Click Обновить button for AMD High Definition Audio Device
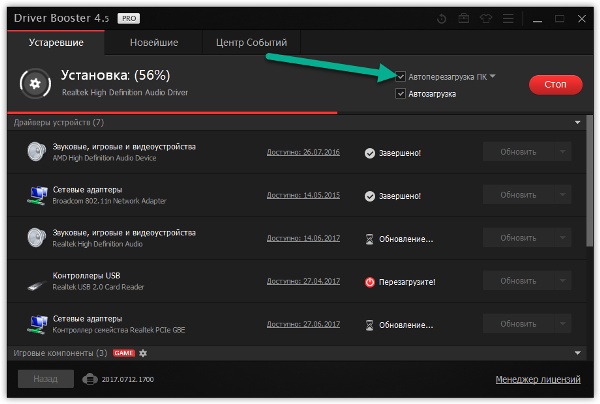600x404 pixels. (518, 152)
